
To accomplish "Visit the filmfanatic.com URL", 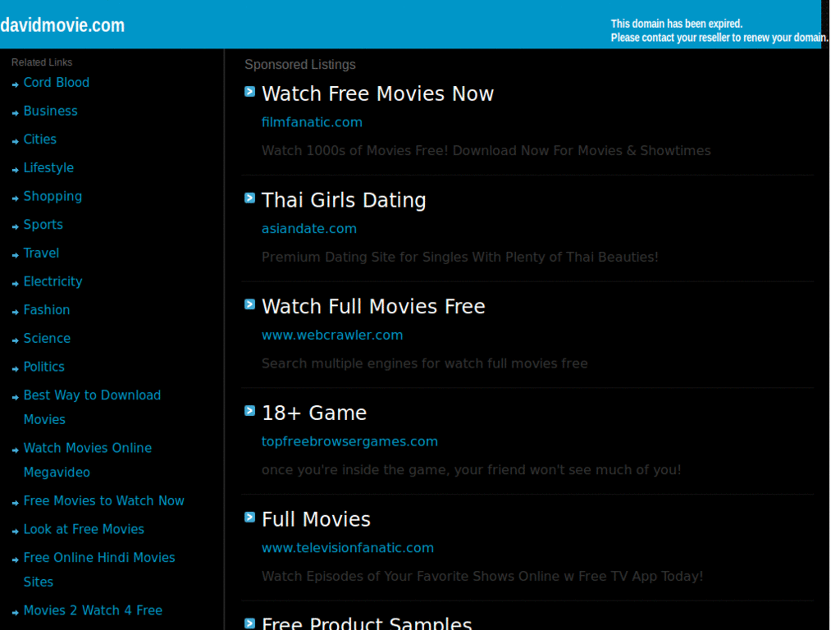I will (312, 122).
